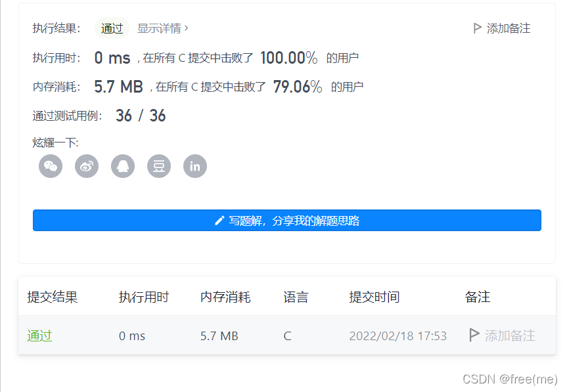Image resolution: width=567 pixels, height=392 pixels.
Task: Select the 0 ms cell in table
Action: tap(132, 336)
